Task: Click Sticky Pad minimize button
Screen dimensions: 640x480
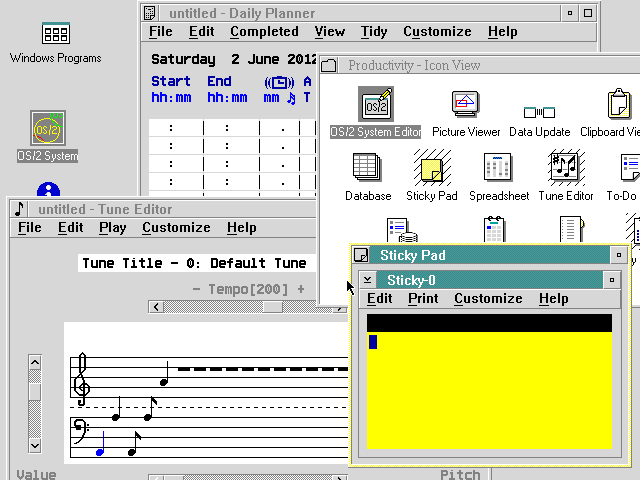Action: pos(619,255)
